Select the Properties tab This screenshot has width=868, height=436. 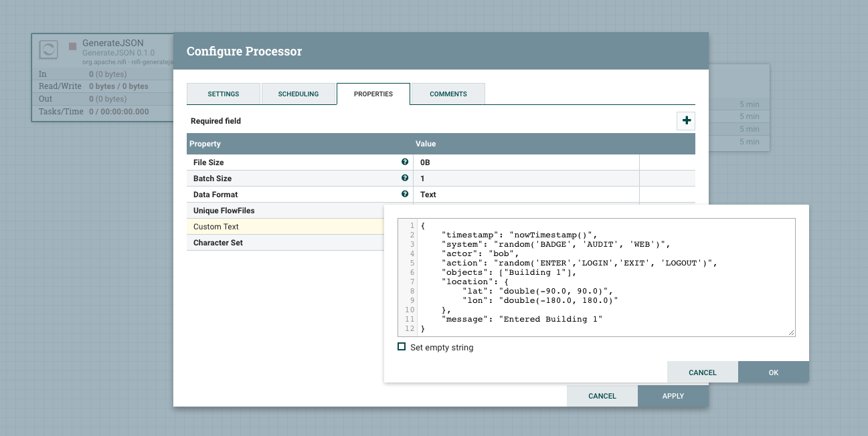click(373, 94)
